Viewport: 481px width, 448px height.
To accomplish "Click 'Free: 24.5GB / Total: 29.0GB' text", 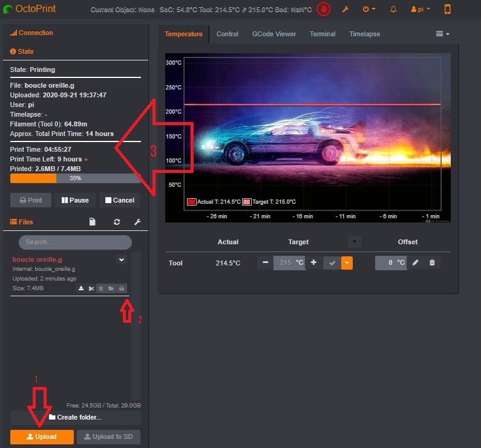I will tap(103, 406).
